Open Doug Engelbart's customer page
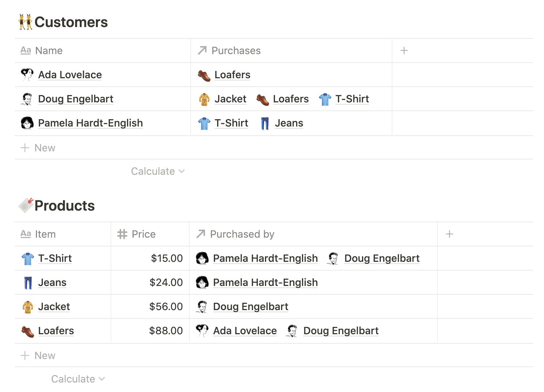Image resolution: width=544 pixels, height=392 pixels. [x=75, y=99]
